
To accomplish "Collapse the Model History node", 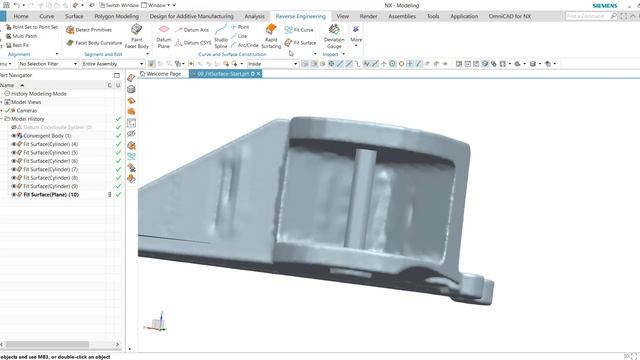I will tap(2, 119).
